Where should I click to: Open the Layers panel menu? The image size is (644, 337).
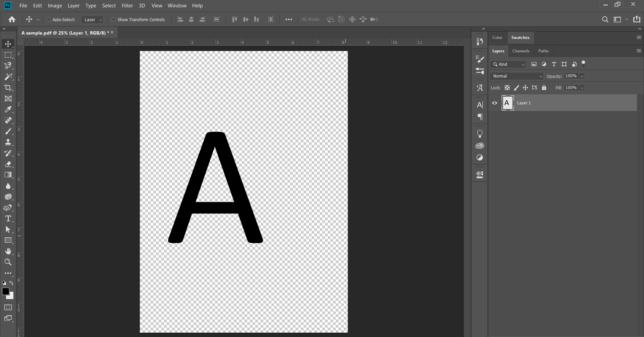tap(639, 51)
